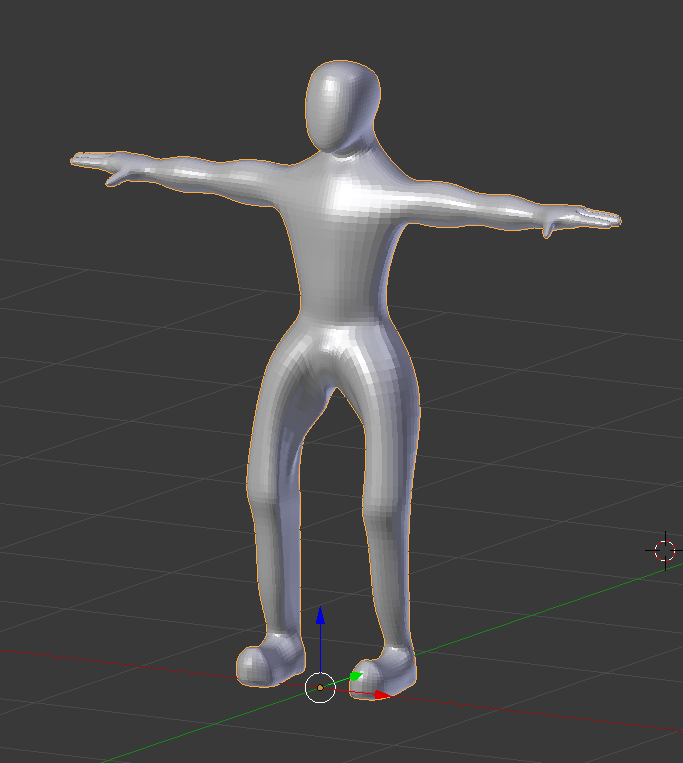This screenshot has height=763, width=683.
Task: Click the red X-axis gizmo arrow
Action: [x=381, y=694]
